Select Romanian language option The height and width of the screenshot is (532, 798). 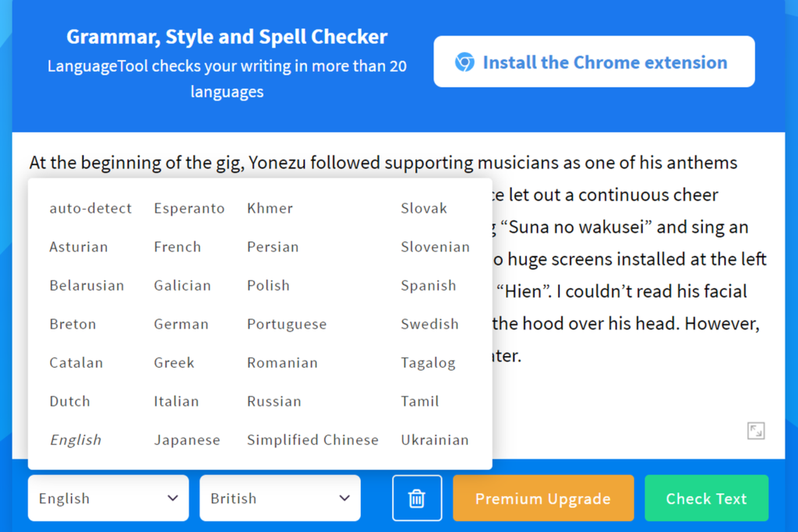[x=282, y=363]
